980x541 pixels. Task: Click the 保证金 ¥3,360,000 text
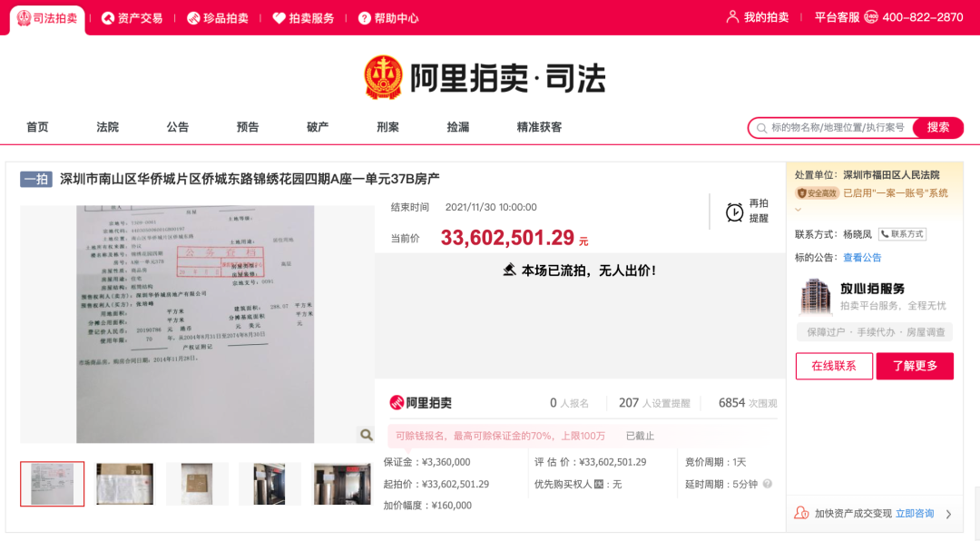(426, 462)
